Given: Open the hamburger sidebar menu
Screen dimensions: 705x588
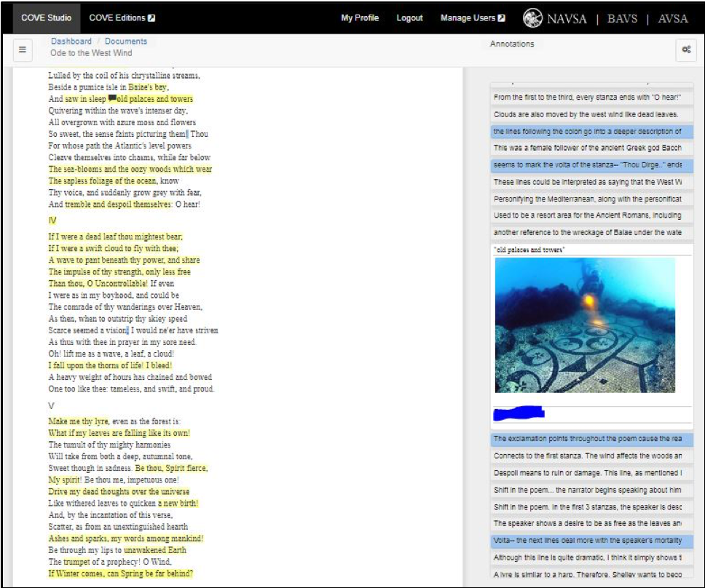Looking at the screenshot, I should point(22,49).
